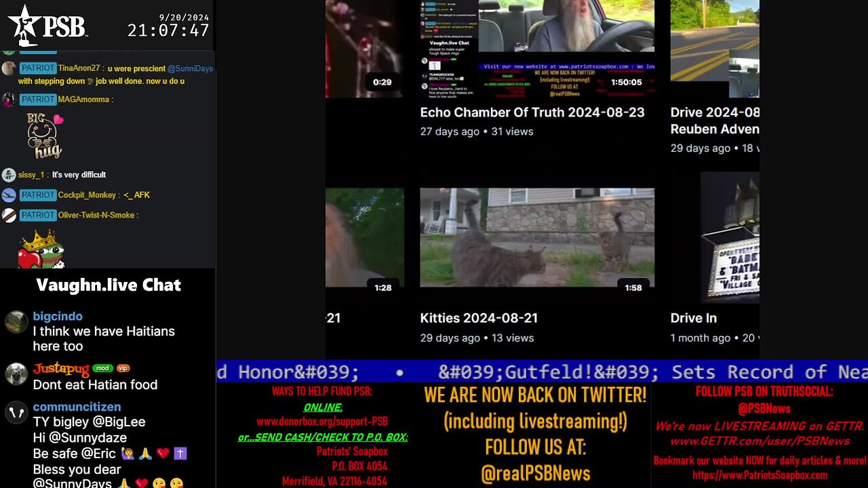Click Justapug's pug avatar

[x=16, y=374]
